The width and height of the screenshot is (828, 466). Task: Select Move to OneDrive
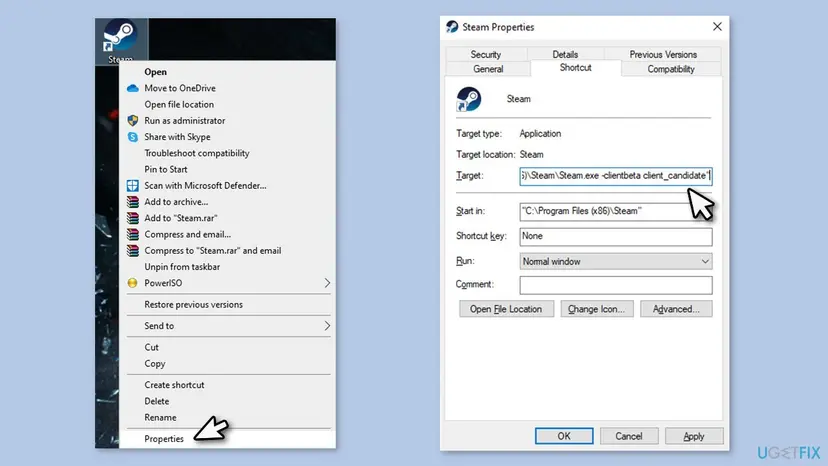click(180, 88)
